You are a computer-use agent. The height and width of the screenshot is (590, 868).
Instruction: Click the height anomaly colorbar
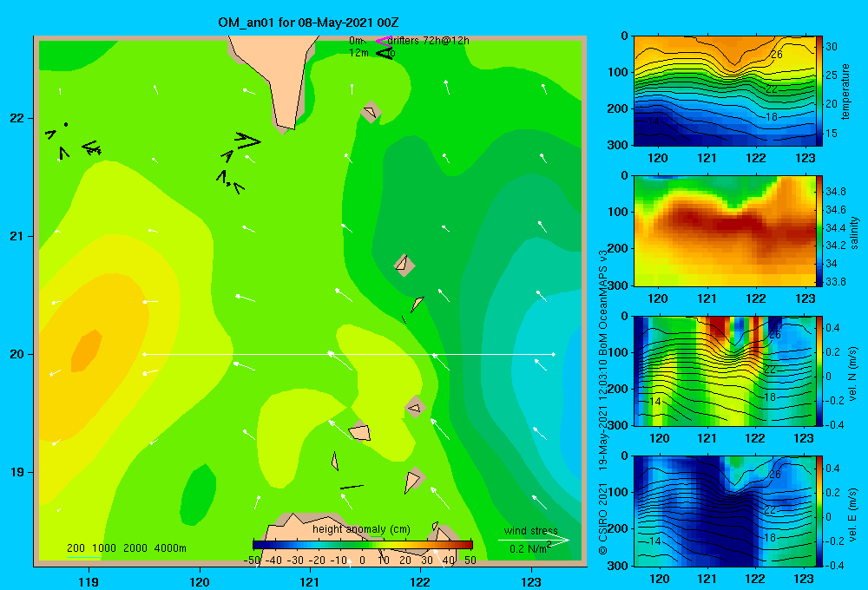click(x=363, y=545)
